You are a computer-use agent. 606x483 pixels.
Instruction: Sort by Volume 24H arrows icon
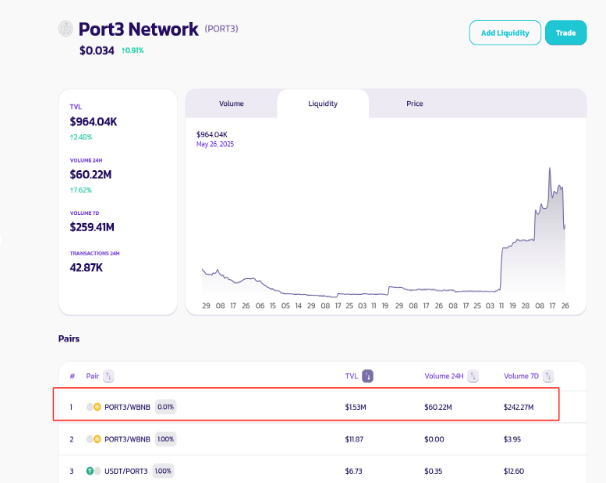[473, 376]
